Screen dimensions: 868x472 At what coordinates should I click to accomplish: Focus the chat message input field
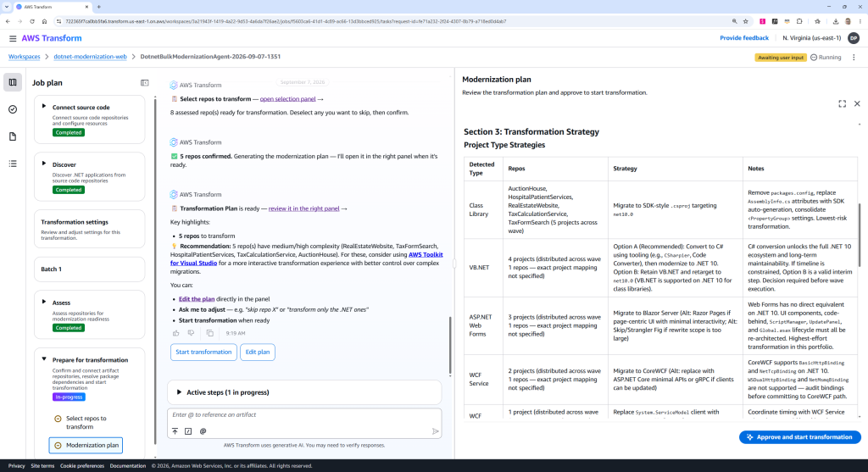304,415
